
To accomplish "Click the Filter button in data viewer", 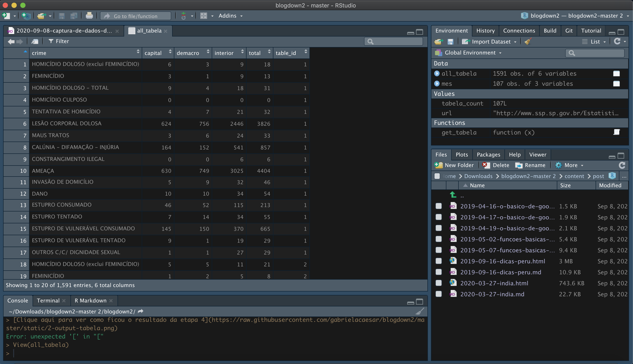I will click(59, 41).
